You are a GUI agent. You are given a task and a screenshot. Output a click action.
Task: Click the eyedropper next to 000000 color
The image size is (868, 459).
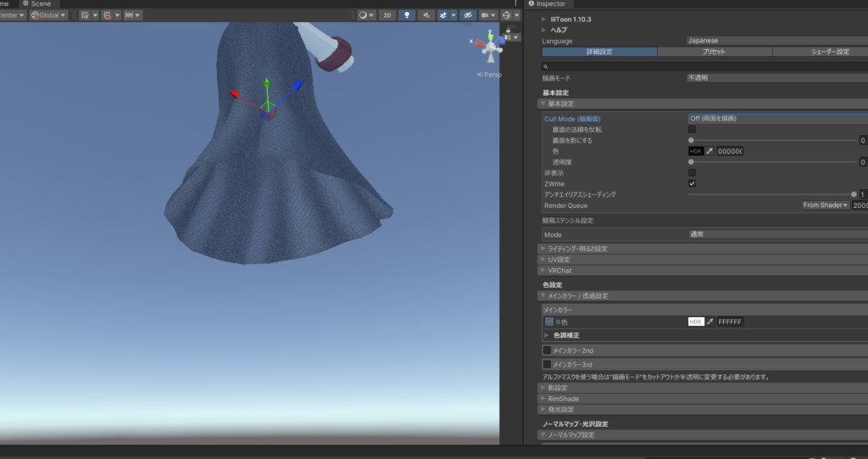[709, 151]
